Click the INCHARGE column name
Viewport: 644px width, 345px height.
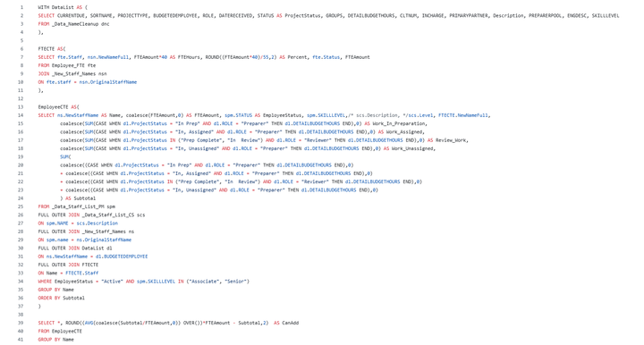(433, 15)
